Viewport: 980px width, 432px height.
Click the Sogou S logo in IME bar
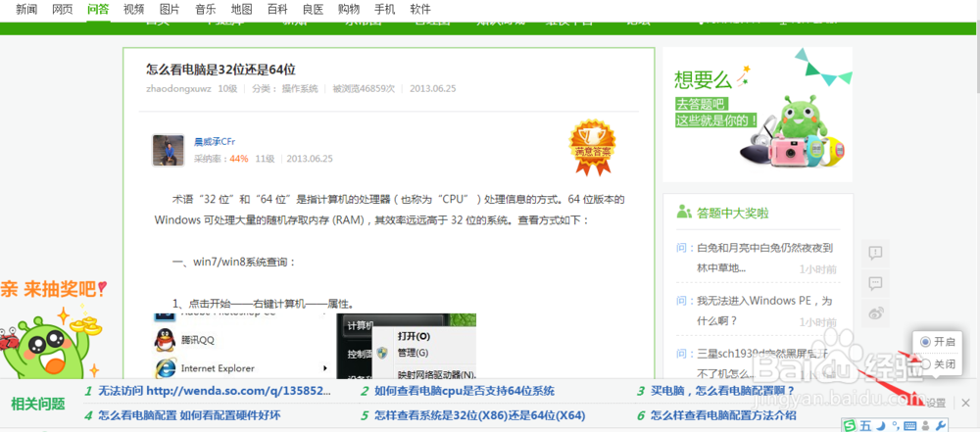[x=850, y=426]
